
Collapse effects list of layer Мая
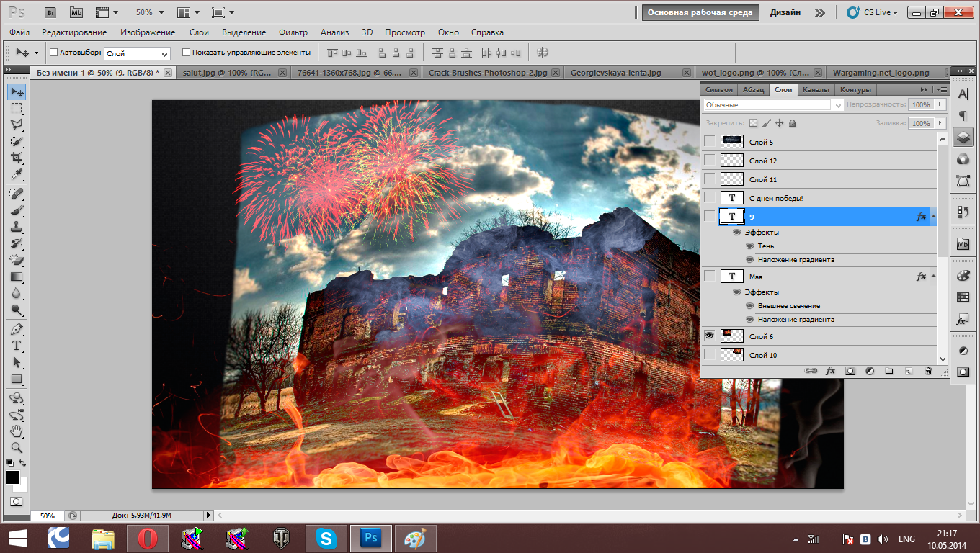pyautogui.click(x=934, y=276)
